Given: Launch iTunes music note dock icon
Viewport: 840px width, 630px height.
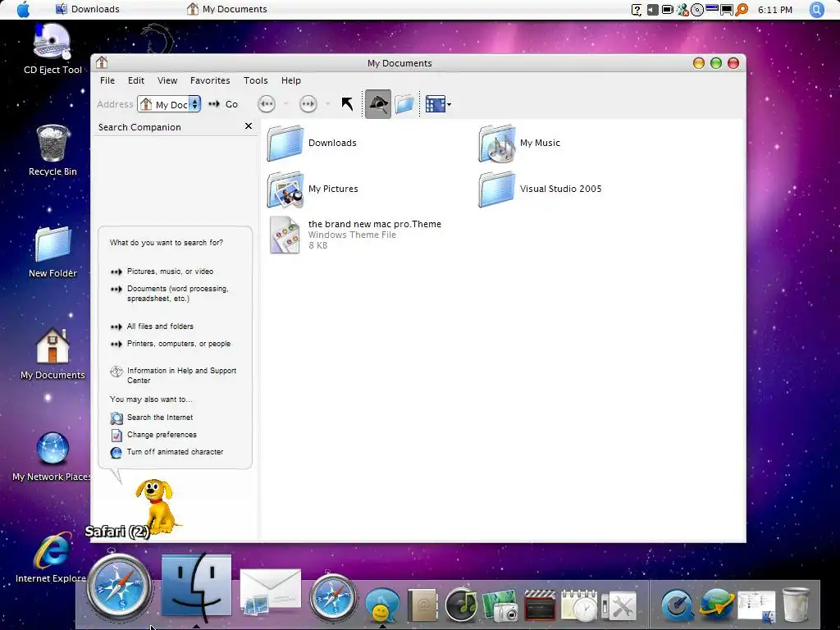Looking at the screenshot, I should click(x=461, y=605).
